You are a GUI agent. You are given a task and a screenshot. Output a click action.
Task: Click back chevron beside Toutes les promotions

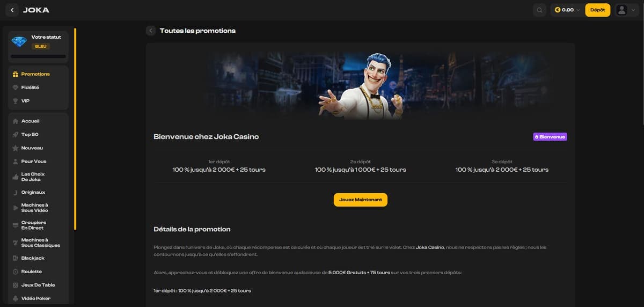151,31
